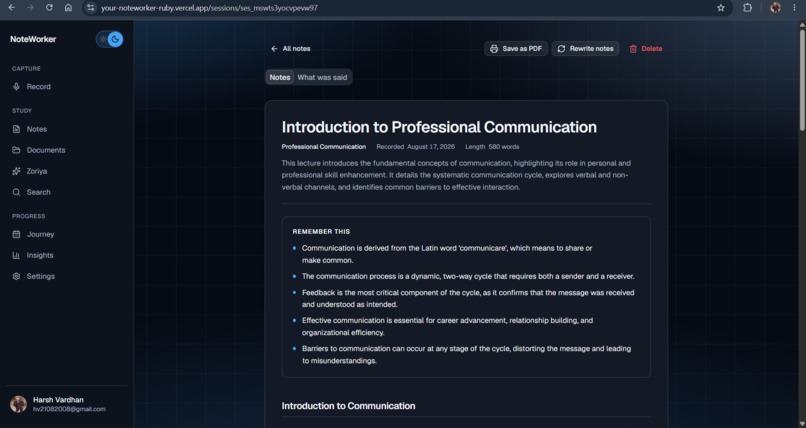Open Journey via its calendar icon
Image resolution: width=806 pixels, height=428 pixels.
pyautogui.click(x=16, y=234)
